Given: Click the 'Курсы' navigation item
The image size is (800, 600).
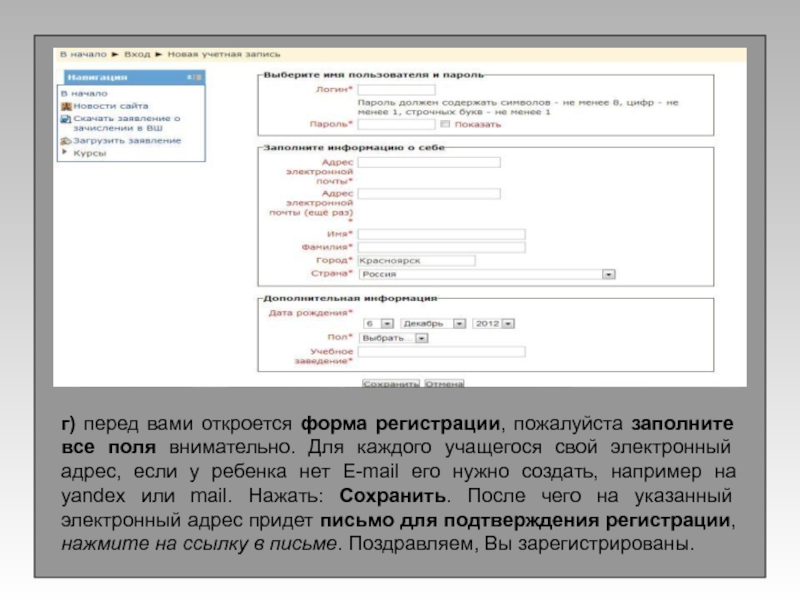Looking at the screenshot, I should (x=90, y=153).
